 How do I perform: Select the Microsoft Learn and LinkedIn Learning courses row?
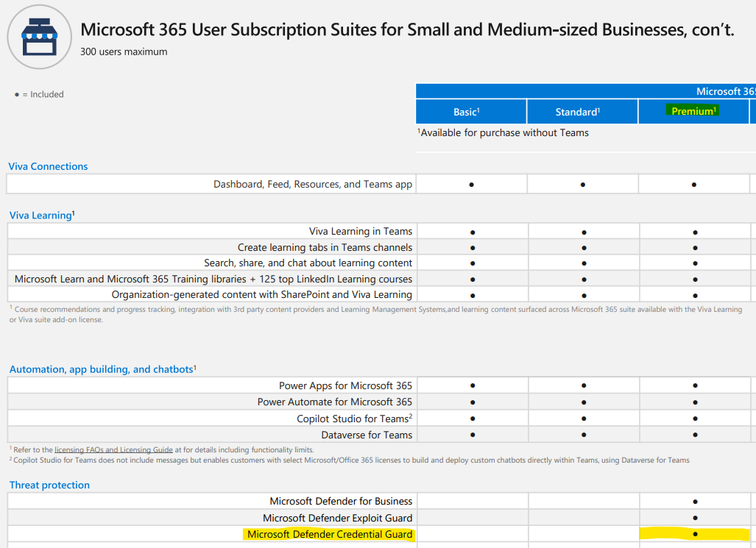(x=213, y=279)
